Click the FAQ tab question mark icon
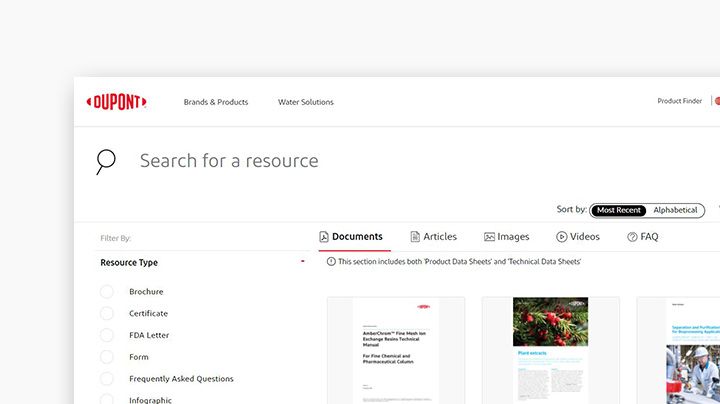 (632, 237)
